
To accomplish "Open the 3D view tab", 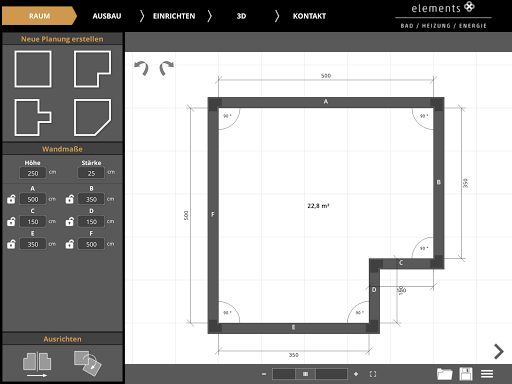I will point(241,16).
